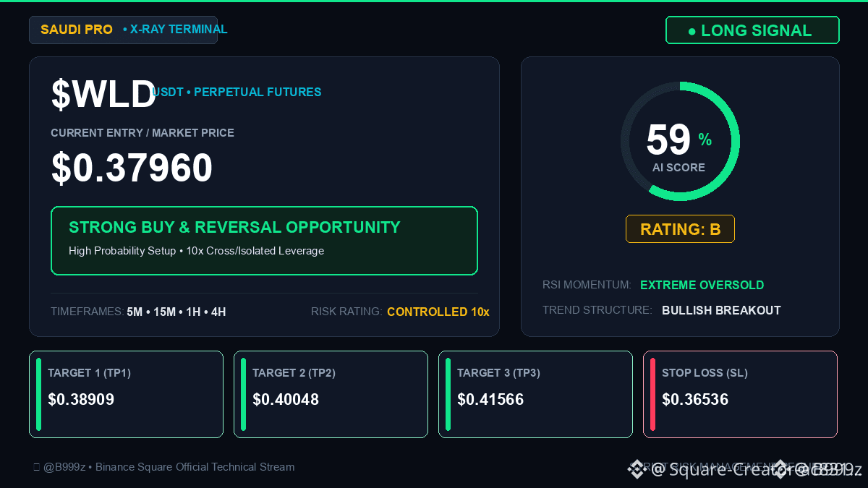
Task: Select the 5M • 15M • 1H • 4H timeframes text
Action: pyautogui.click(x=176, y=312)
